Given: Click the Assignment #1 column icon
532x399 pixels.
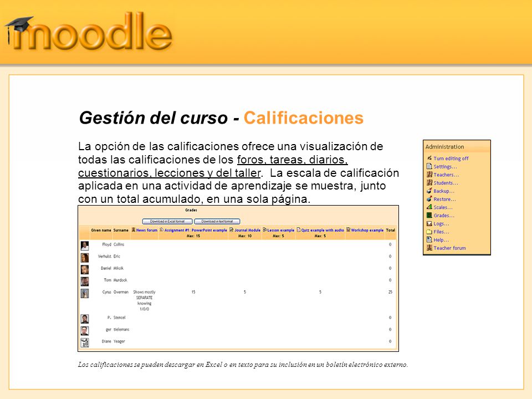Looking at the screenshot, I should (161, 229).
